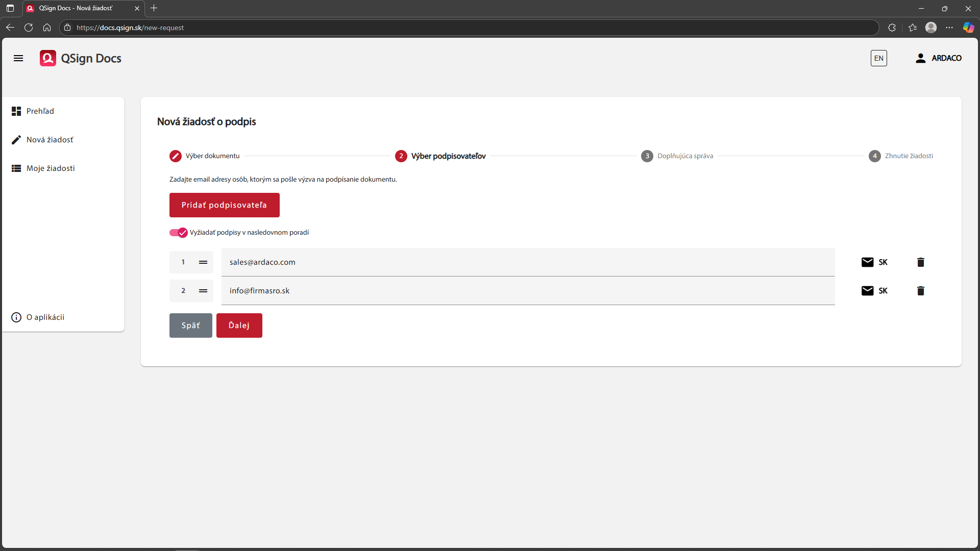Grab the drag handle of signer 1

203,262
